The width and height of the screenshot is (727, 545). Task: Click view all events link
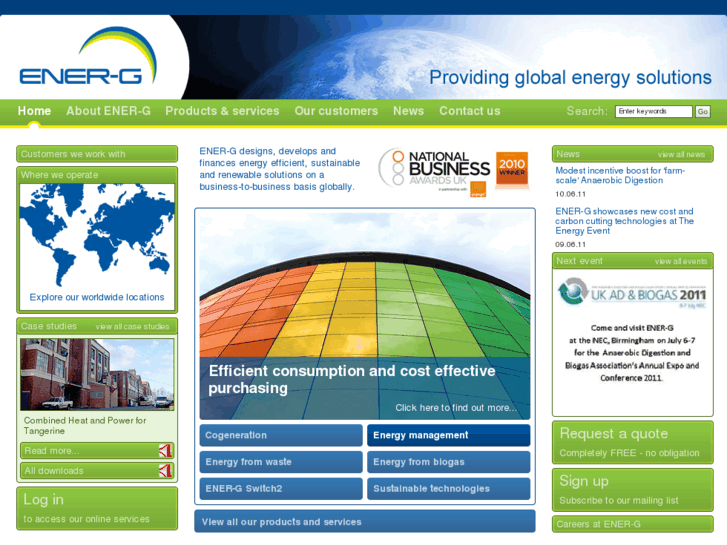coord(681,262)
